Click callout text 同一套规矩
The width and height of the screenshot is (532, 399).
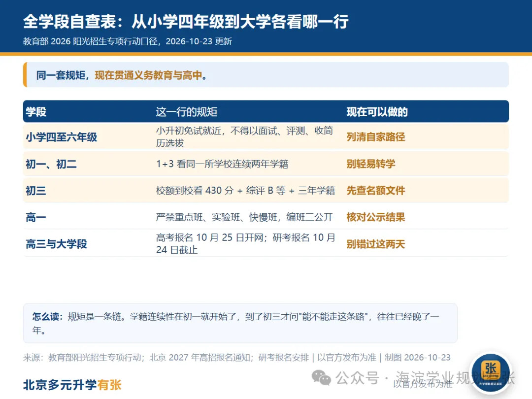pyautogui.click(x=61, y=75)
